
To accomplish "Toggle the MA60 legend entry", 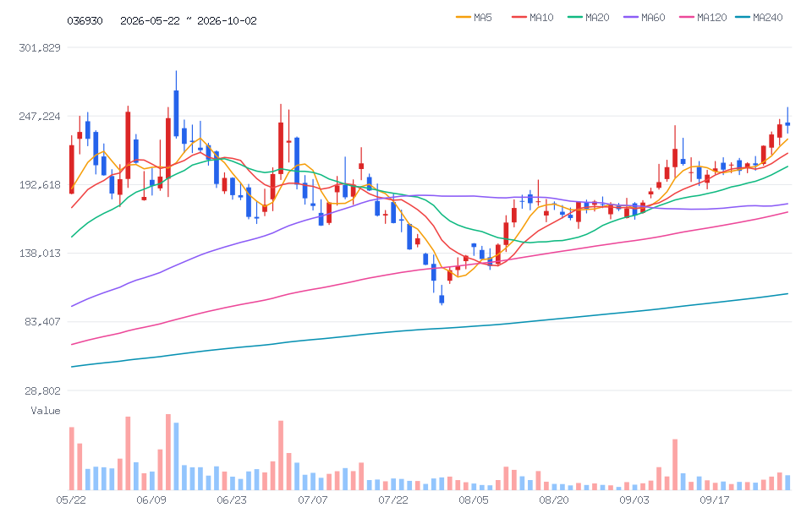I will (645, 18).
